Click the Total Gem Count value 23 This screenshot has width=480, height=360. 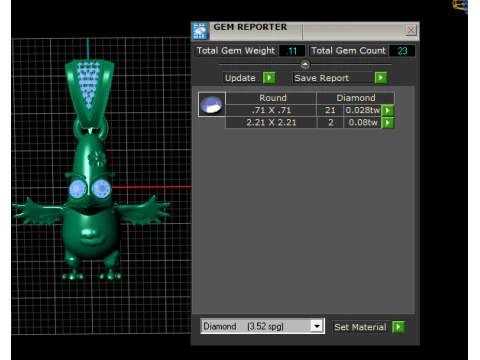point(402,51)
